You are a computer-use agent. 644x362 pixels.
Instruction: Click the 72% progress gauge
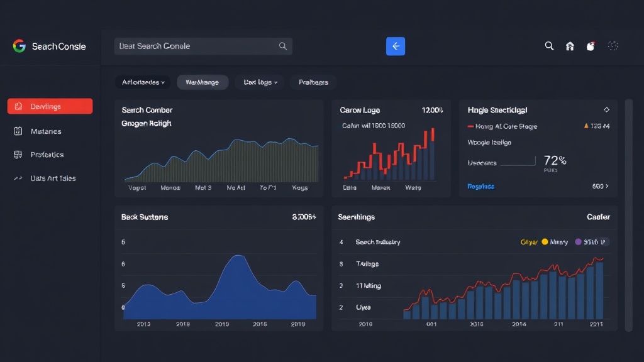556,162
